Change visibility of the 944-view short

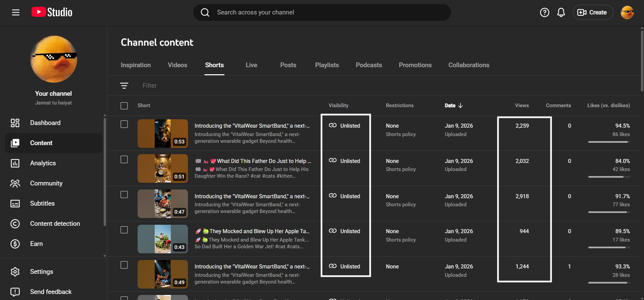pos(345,231)
